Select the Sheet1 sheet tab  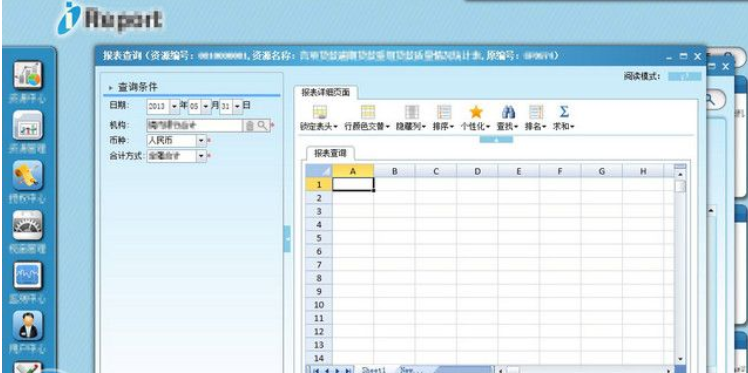(x=374, y=370)
